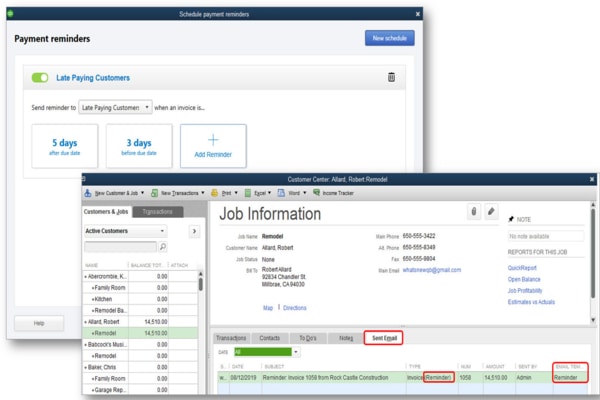Click the Print toolbar icon
This screenshot has width=600, height=400.
point(215,193)
